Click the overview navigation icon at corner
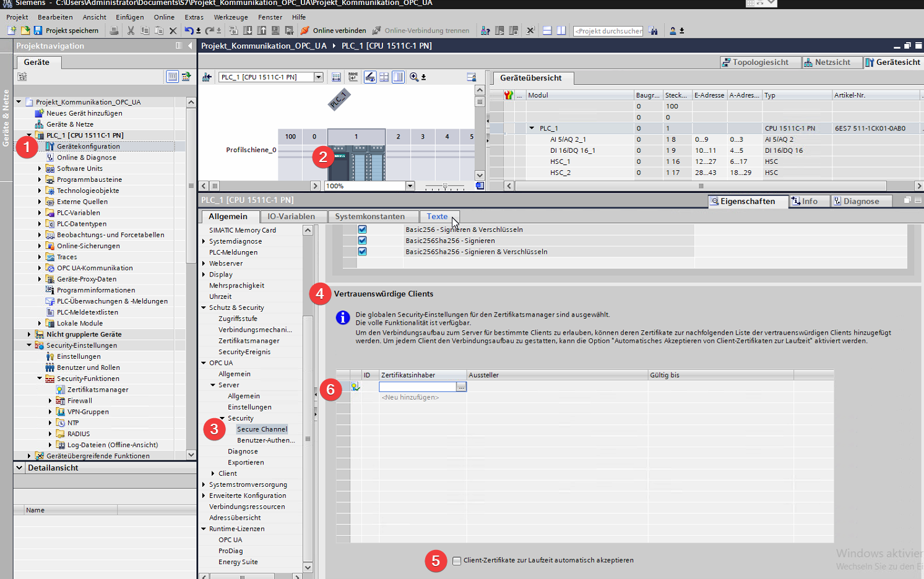Image resolution: width=924 pixels, height=579 pixels. (x=480, y=186)
